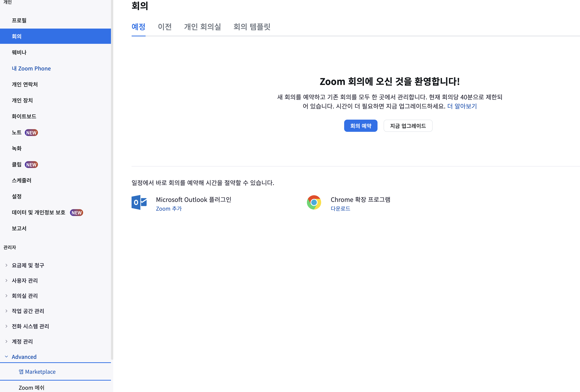This screenshot has width=580, height=392.
Task: Click the Zoom 회의에 오신 것을 환영합니다 heading
Action: [x=390, y=81]
